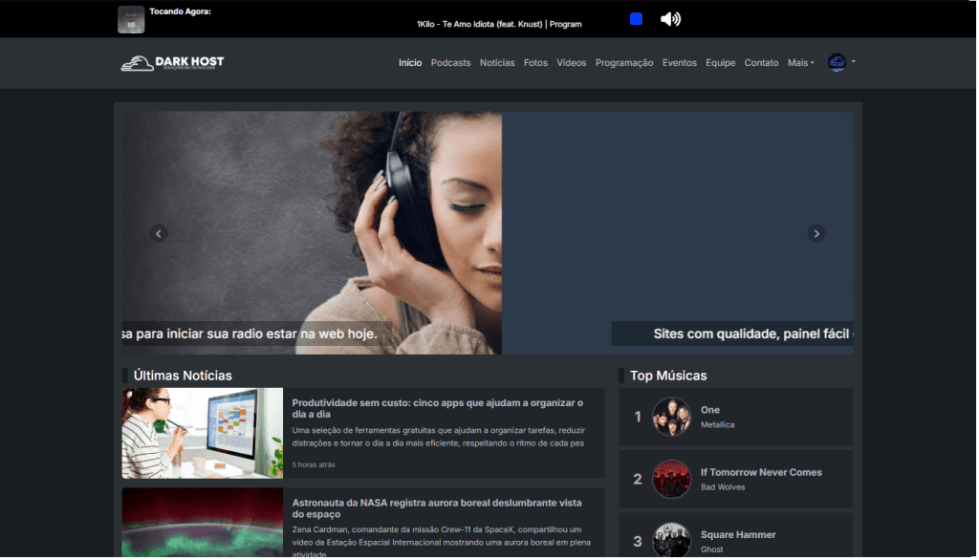Viewport: 979px width, 560px height.
Task: Navigate to the Notícias section
Action: pos(497,63)
